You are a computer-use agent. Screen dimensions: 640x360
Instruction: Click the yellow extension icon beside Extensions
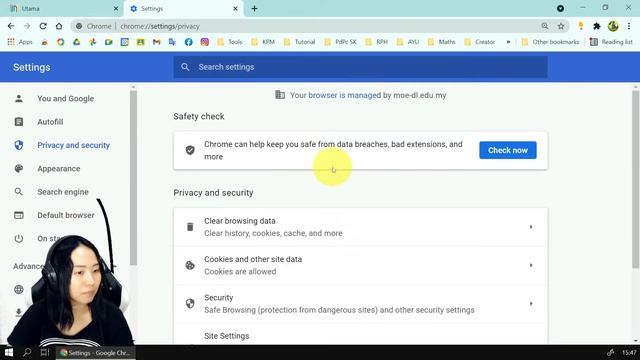pyautogui.click(x=581, y=26)
